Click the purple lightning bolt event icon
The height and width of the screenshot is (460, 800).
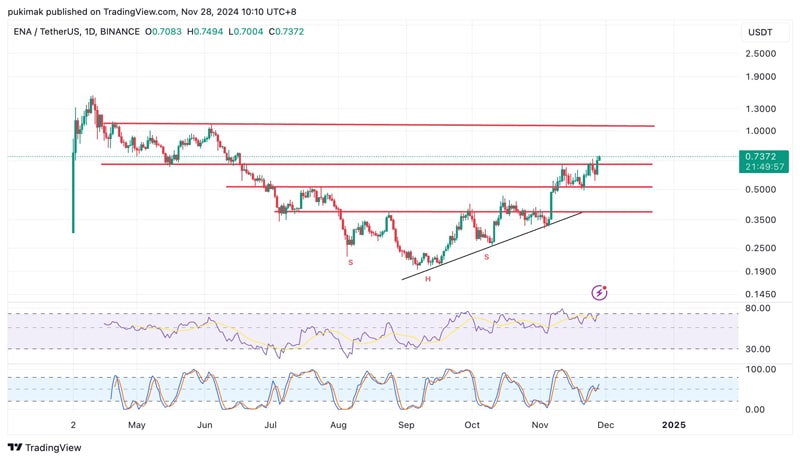pyautogui.click(x=599, y=292)
